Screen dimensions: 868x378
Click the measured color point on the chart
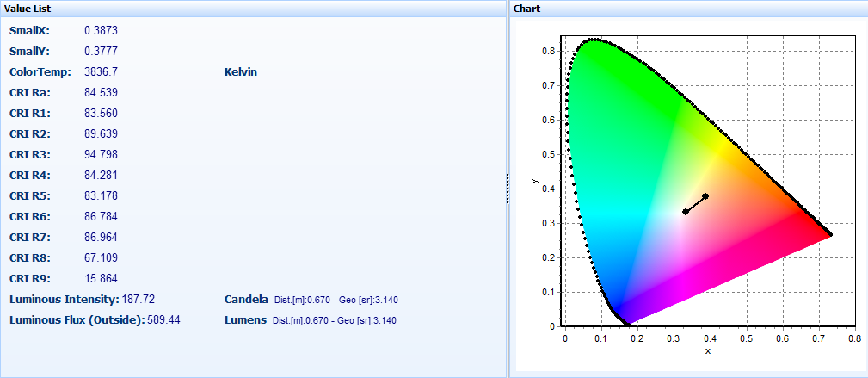[x=705, y=196]
